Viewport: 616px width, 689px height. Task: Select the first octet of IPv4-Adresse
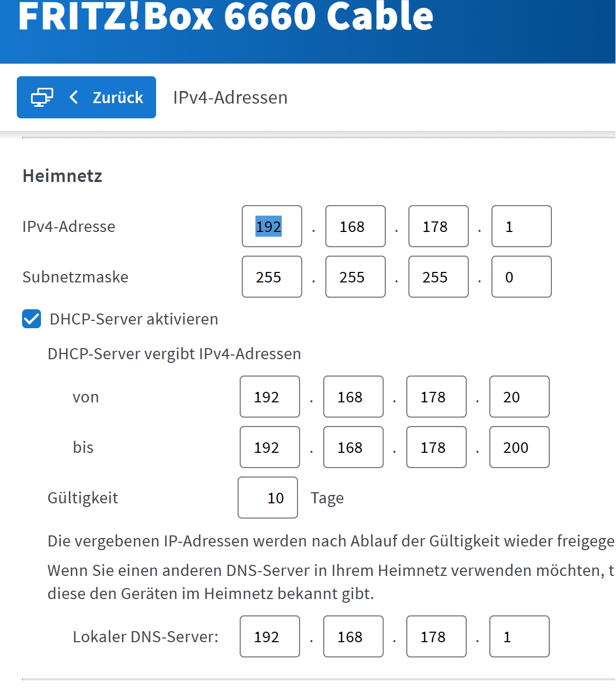point(272,227)
